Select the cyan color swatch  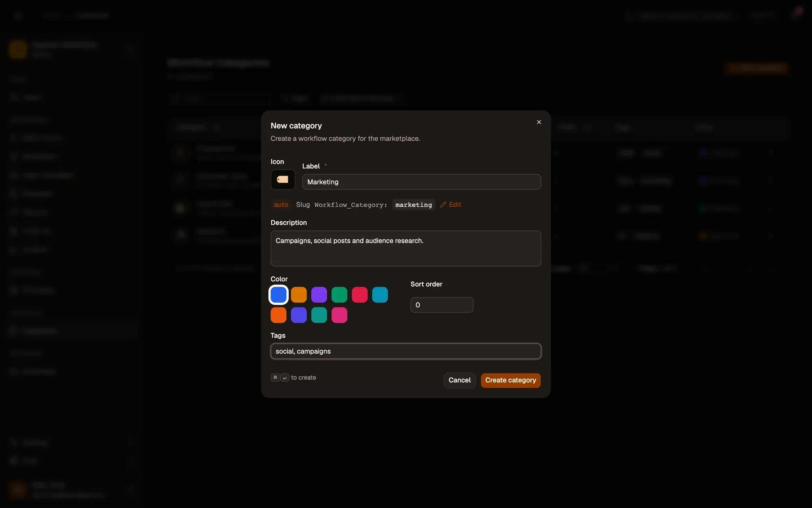380,295
